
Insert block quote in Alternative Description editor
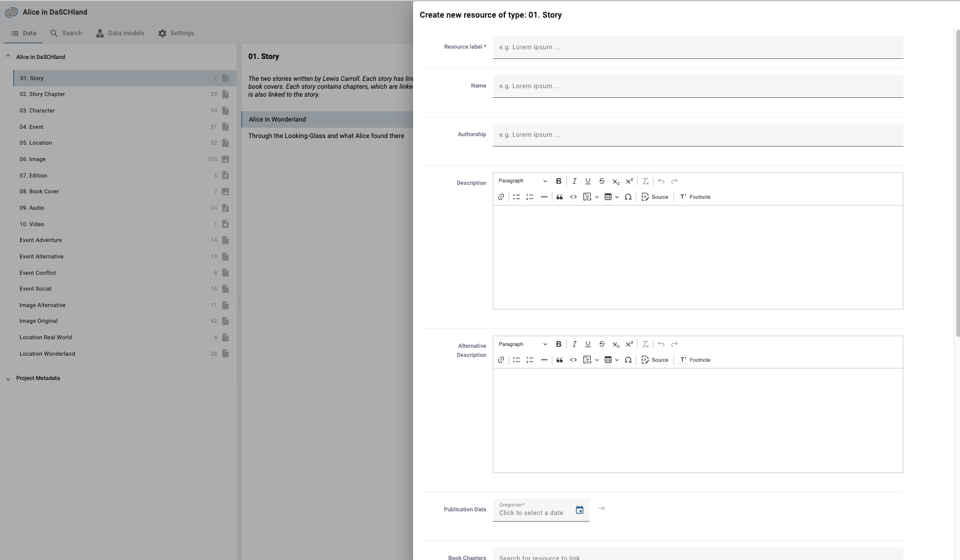click(x=560, y=360)
